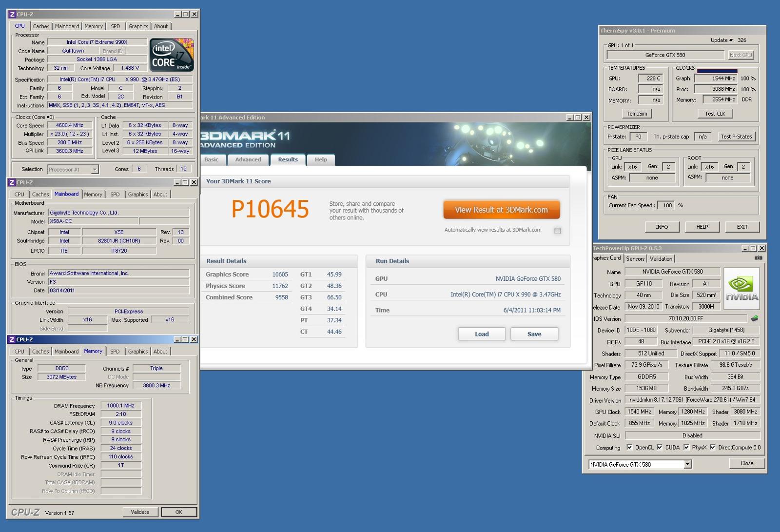Viewport: 780px width, 532px height.
Task: Click the NVIDIA logo in GPU-Z
Action: pyautogui.click(x=741, y=288)
